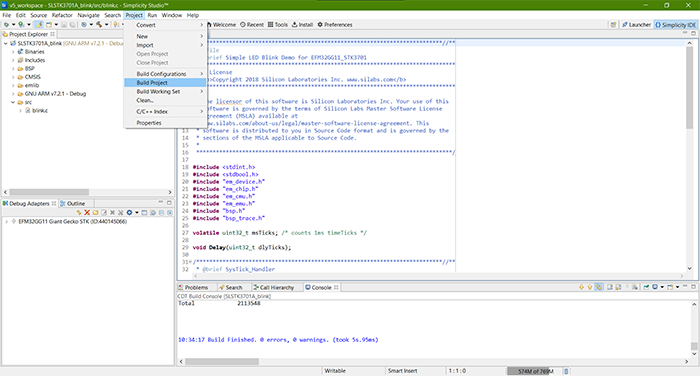This screenshot has height=376, width=700.
Task: Click the build hammer toolbar icon
Action: [x=99, y=25]
